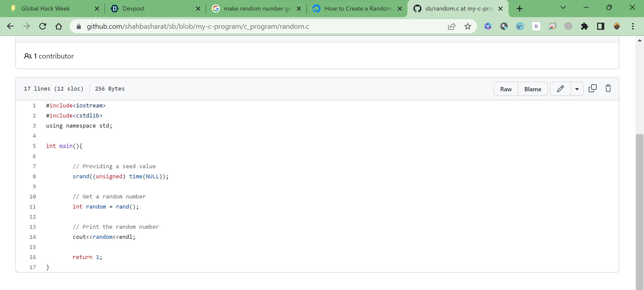This screenshot has height=290, width=644.
Task: Go to browser home page
Action: (59, 26)
